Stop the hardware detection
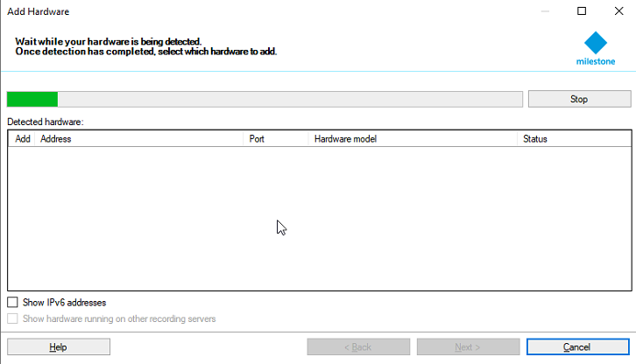The width and height of the screenshot is (636, 364). coord(579,99)
